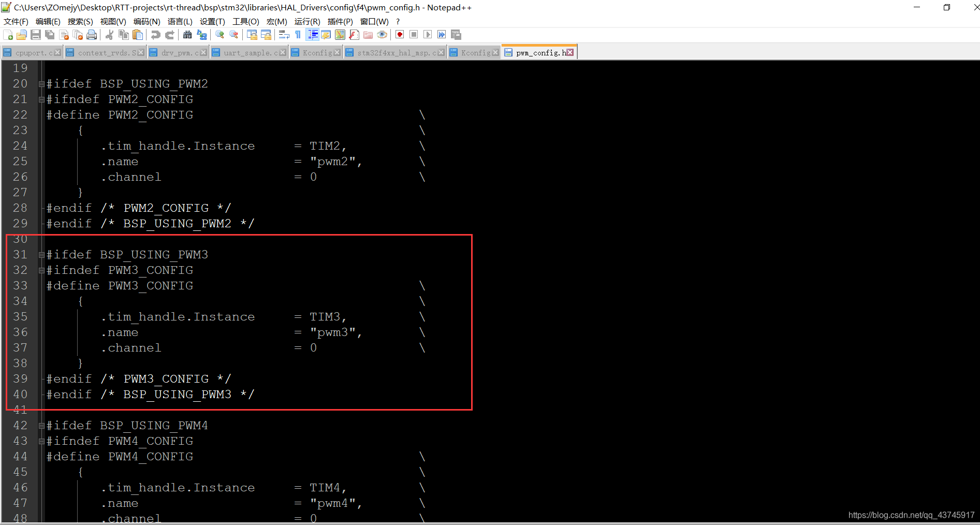Image resolution: width=980 pixels, height=525 pixels.
Task: Collapse fold at #ifndef PWM2_CONFIG line 21
Action: (x=41, y=99)
